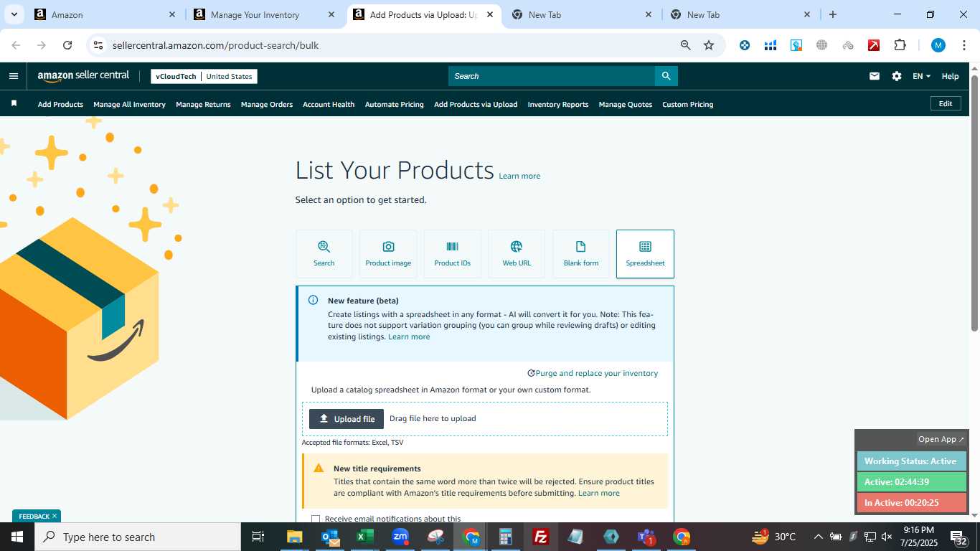Viewport: 980px width, 551px height.
Task: Select the Blank form option
Action: click(x=580, y=254)
